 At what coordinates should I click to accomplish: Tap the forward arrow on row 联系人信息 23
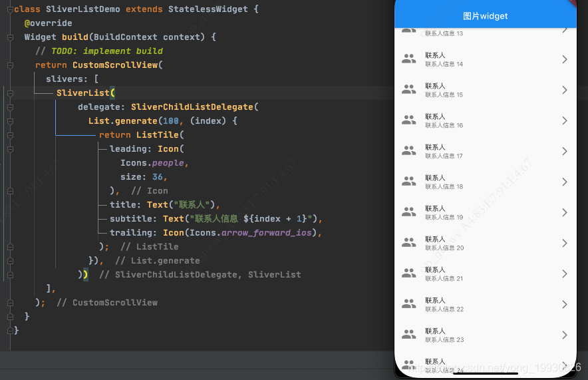tap(565, 335)
